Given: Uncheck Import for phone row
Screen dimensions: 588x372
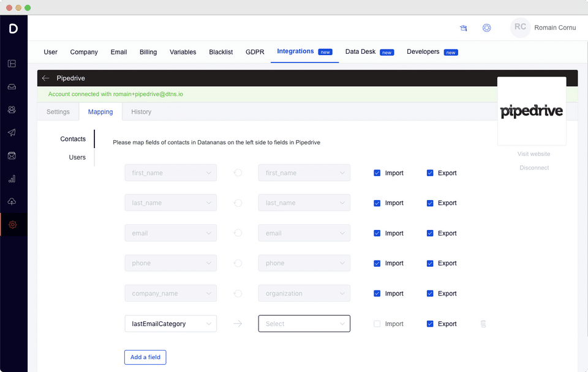Looking at the screenshot, I should [377, 263].
